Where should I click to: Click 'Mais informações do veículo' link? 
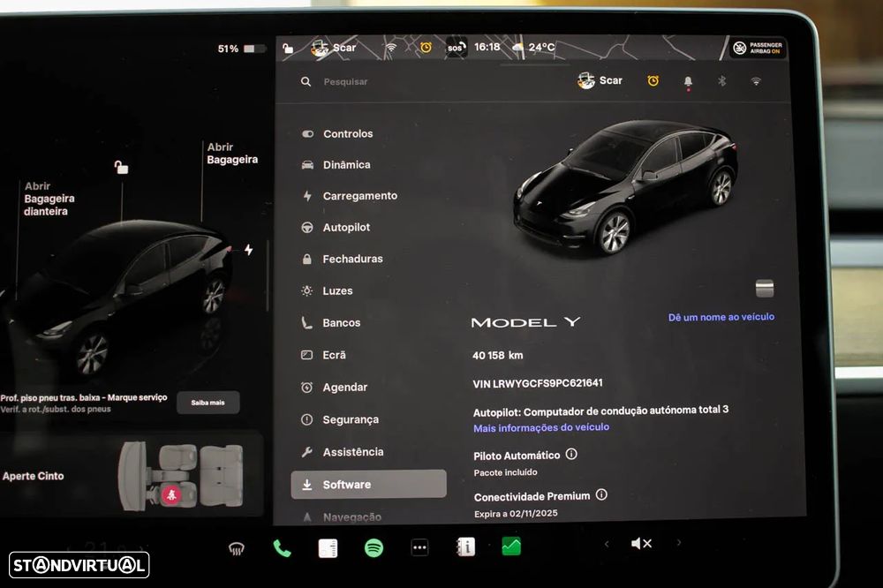coord(541,428)
